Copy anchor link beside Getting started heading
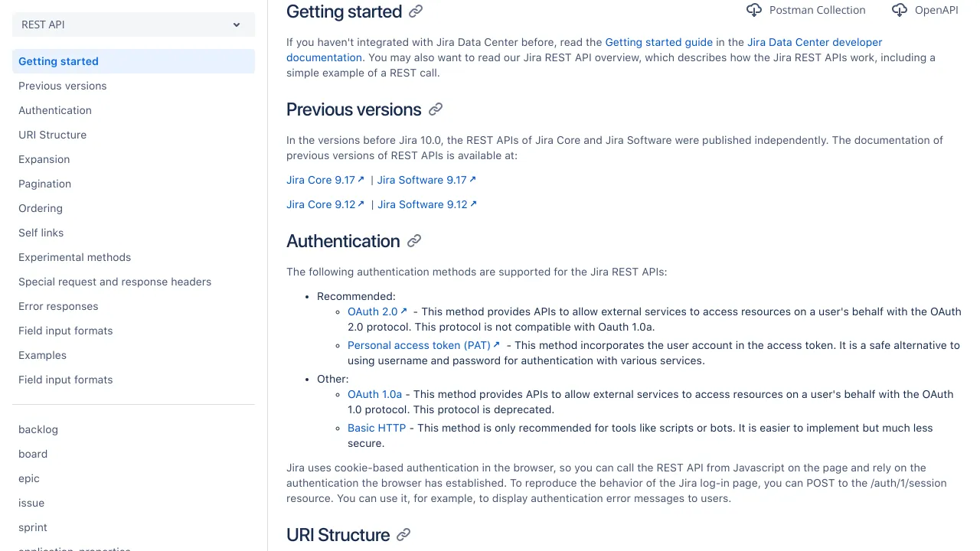Screen dimensions: 980x551 [x=416, y=11]
